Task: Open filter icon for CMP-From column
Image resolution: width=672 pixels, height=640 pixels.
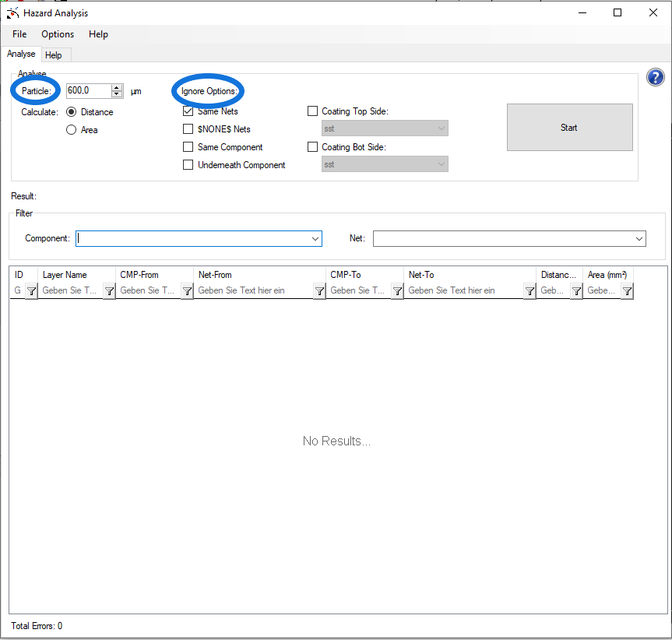Action: (x=188, y=291)
